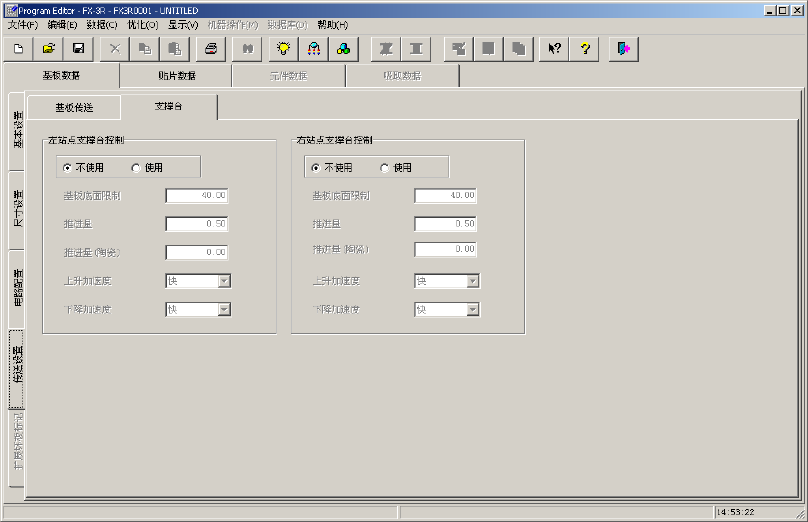Click the exit door toolbar icon

point(623,48)
